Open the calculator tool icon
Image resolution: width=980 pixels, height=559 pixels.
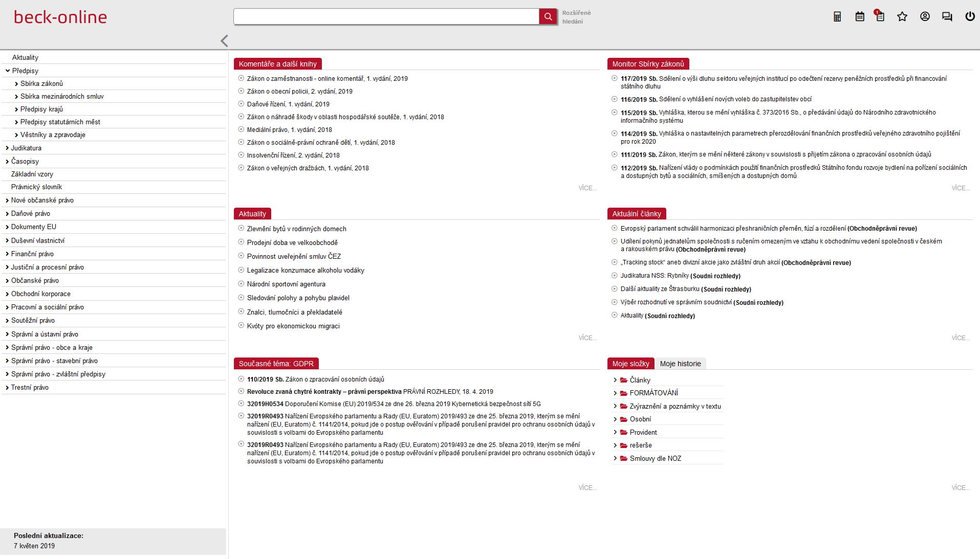pos(837,17)
